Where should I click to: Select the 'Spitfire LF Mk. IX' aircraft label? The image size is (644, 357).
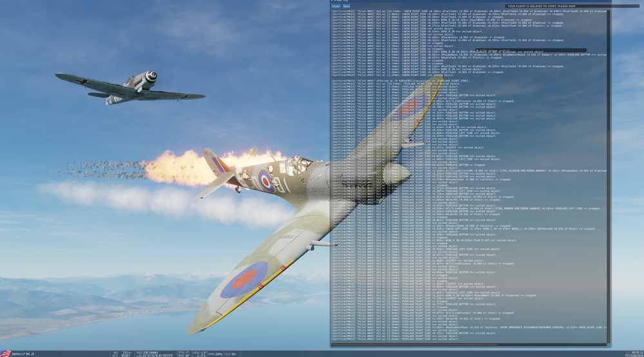click(x=23, y=354)
